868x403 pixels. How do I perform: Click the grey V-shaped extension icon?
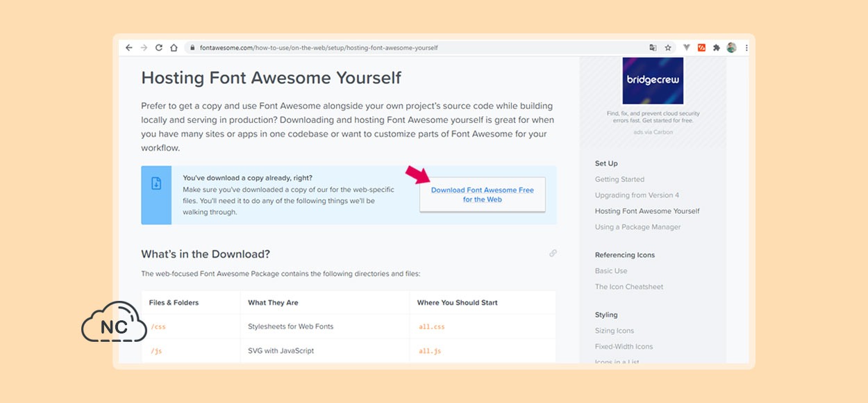point(687,48)
